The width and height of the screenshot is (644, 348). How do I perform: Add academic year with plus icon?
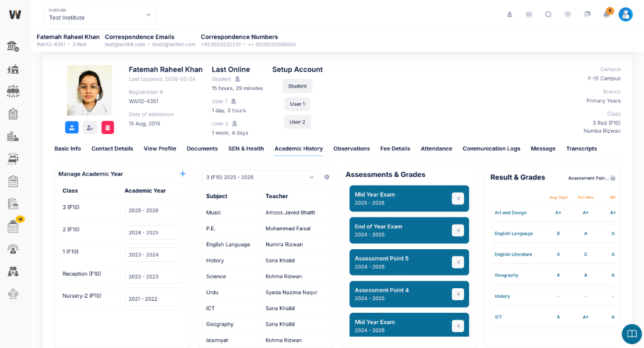point(183,174)
